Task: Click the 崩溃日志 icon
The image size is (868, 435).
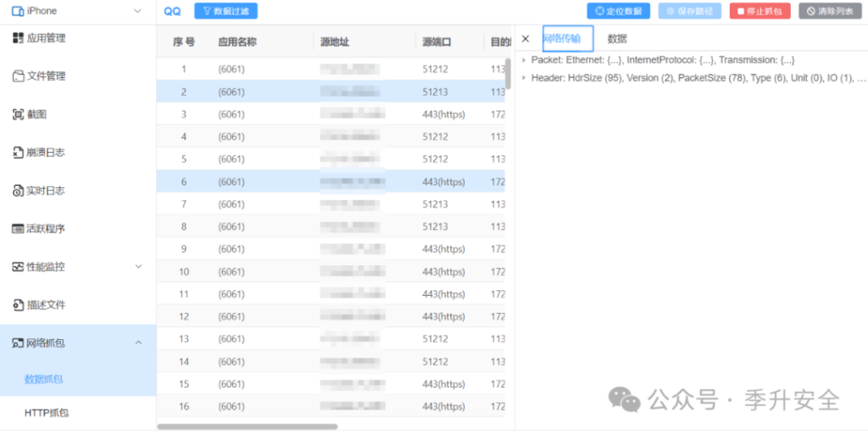Action: point(18,153)
